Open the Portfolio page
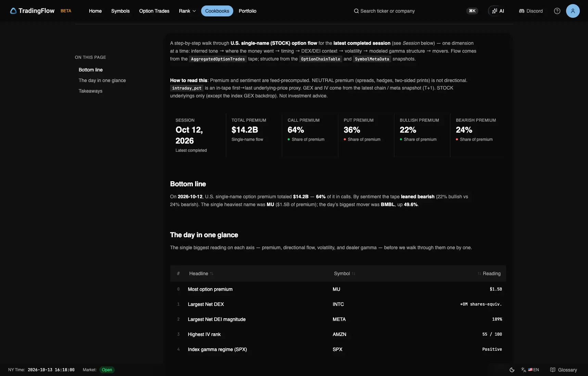 coord(247,11)
